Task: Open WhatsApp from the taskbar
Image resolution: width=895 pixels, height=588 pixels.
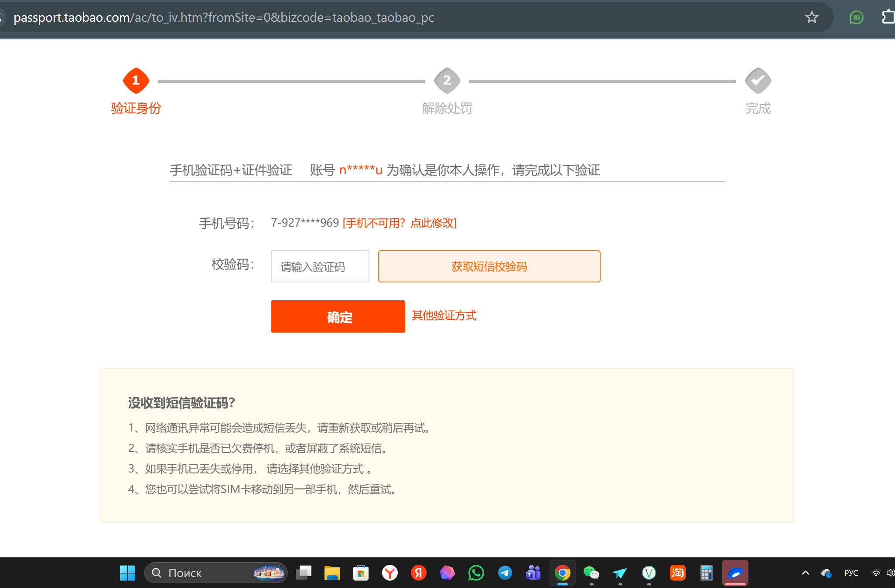Action: pos(476,573)
